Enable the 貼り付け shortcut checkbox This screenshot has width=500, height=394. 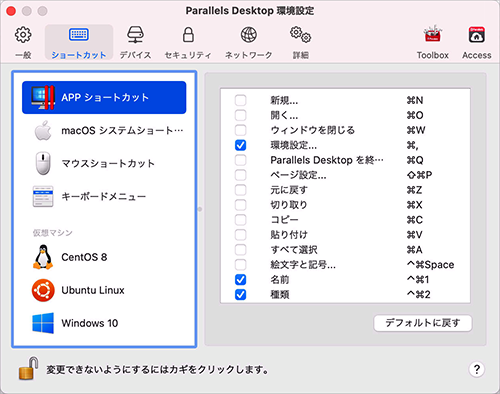click(240, 235)
